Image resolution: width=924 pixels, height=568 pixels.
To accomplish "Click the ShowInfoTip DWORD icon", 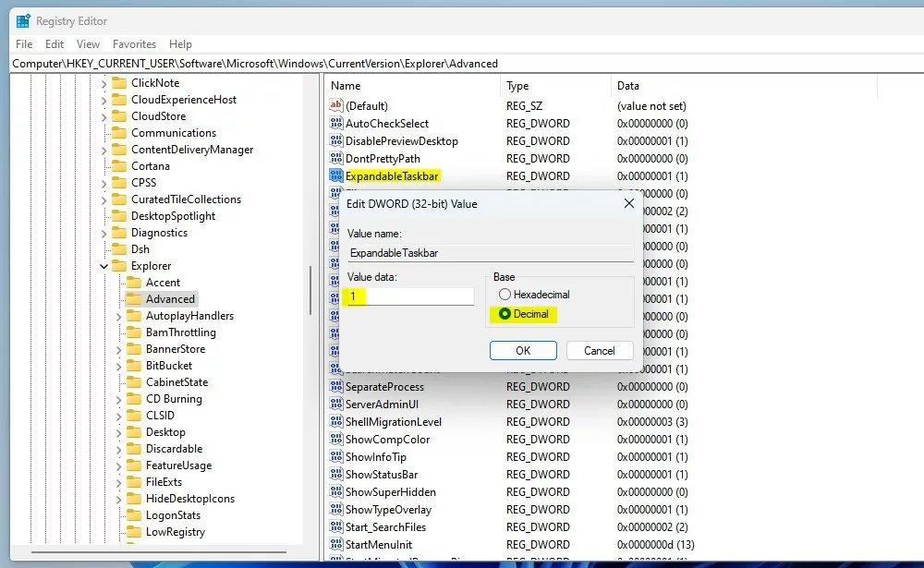I will coord(336,456).
